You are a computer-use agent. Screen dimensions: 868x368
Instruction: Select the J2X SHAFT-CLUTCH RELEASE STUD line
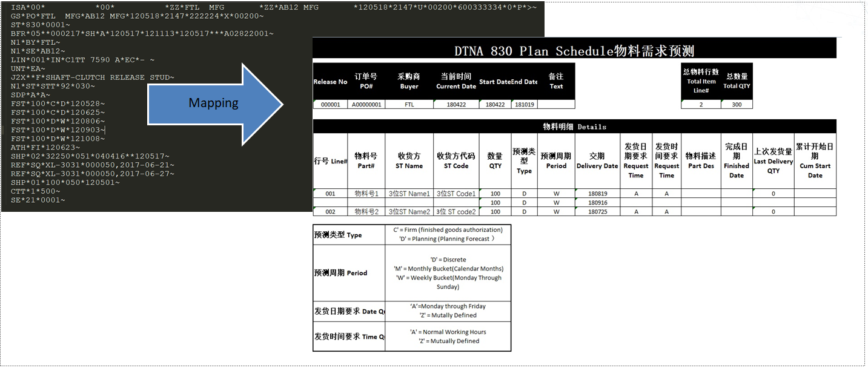click(93, 77)
